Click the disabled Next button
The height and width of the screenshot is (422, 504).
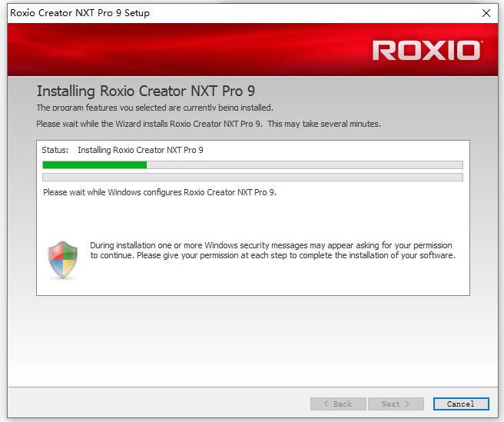click(x=396, y=404)
